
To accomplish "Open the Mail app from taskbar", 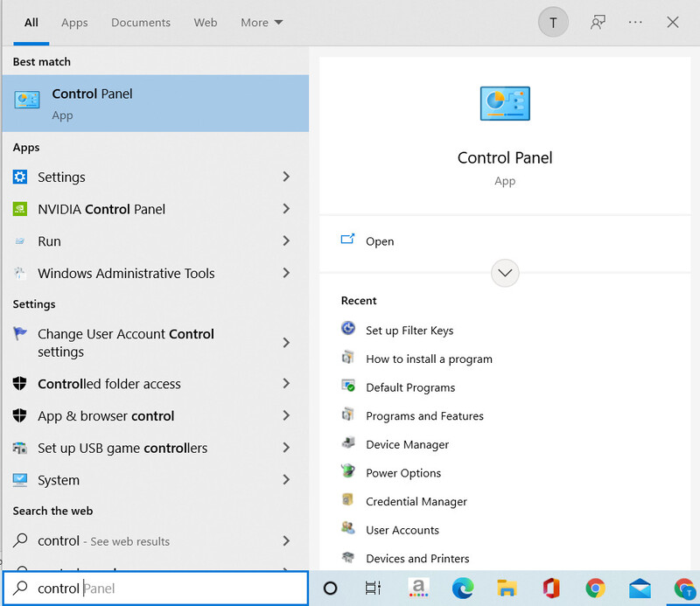I will point(640,589).
